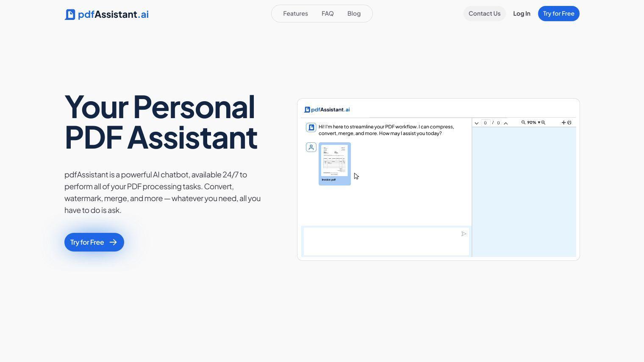Viewport: 644px width, 362px height.
Task: Open the 90% zoom level dropdown
Action: (533, 122)
